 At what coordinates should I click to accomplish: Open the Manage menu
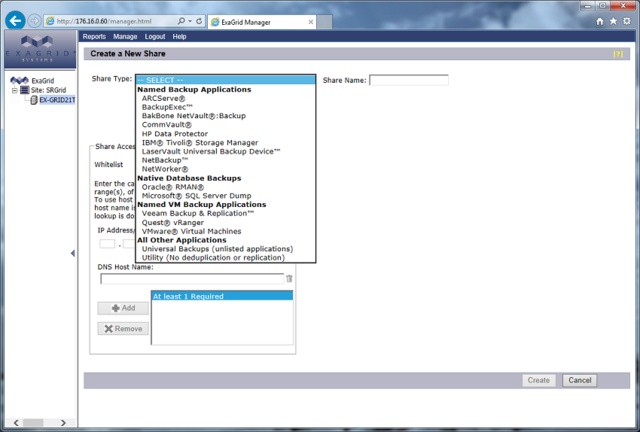click(125, 36)
